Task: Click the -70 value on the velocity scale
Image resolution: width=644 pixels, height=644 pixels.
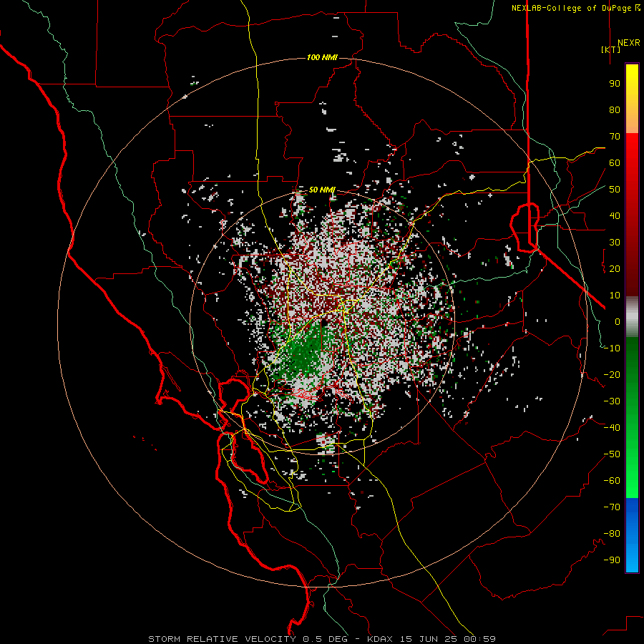Action: [x=612, y=507]
